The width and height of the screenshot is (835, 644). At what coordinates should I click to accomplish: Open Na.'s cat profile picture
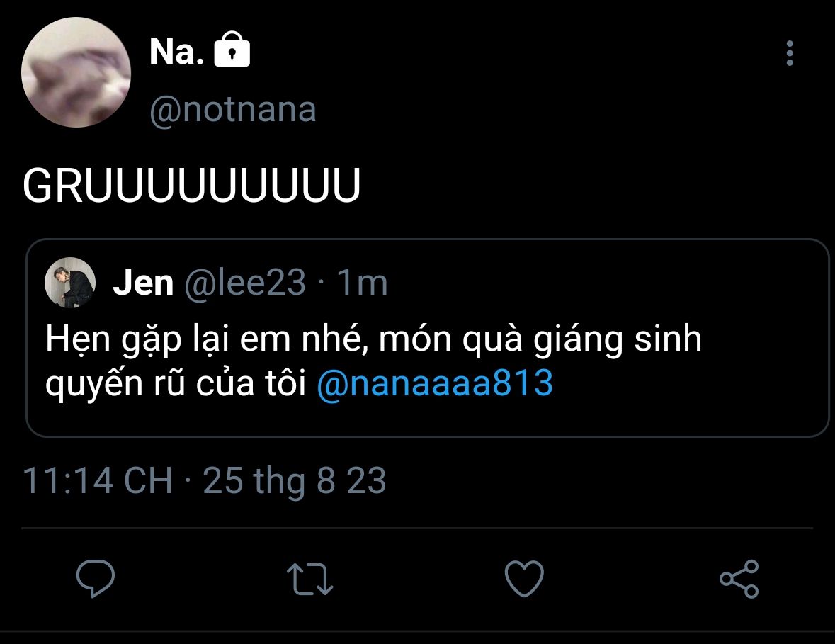[x=76, y=72]
